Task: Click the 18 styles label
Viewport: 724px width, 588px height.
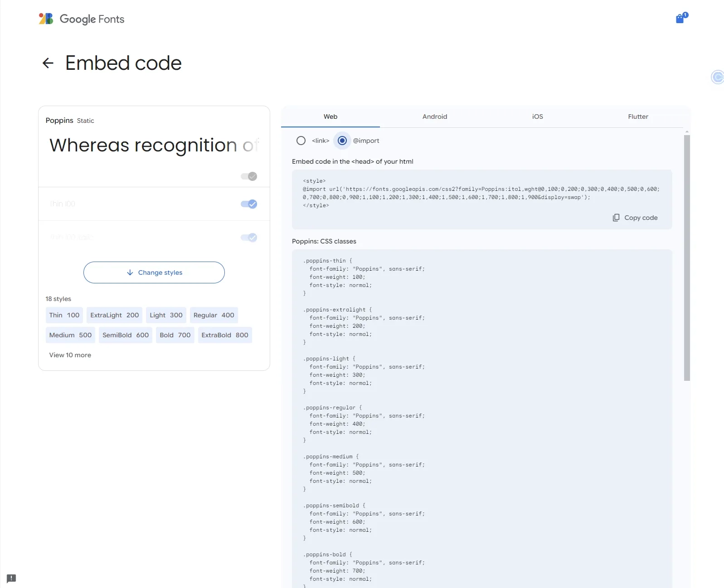Action: click(58, 299)
